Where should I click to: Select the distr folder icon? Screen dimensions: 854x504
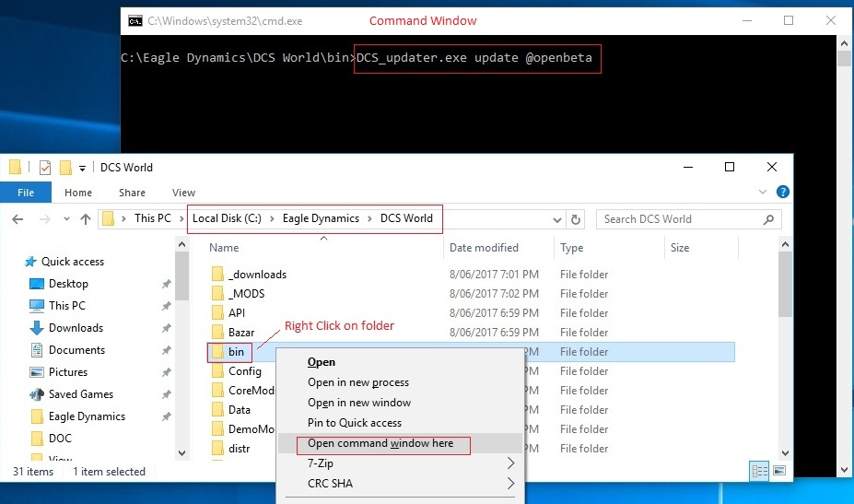217,449
